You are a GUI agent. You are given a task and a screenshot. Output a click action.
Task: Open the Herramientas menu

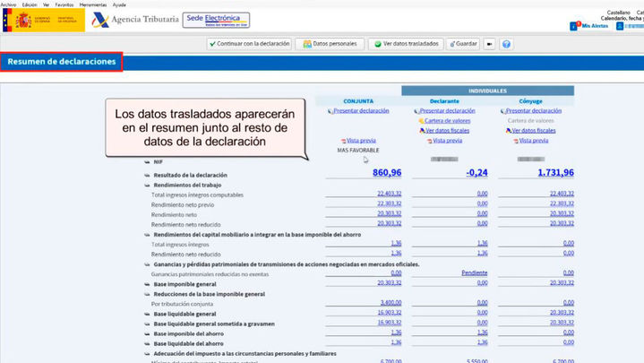click(93, 4)
